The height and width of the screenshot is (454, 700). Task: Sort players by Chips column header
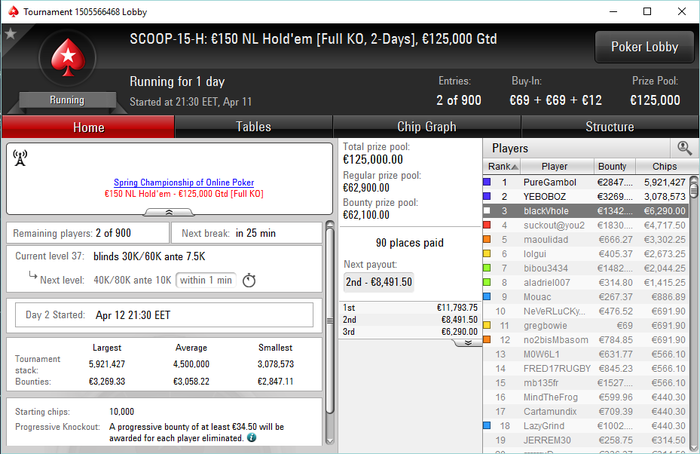[x=664, y=167]
